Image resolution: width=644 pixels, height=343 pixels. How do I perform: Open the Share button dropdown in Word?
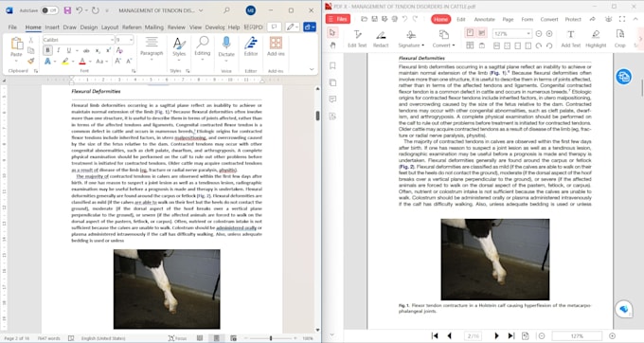[x=310, y=27]
